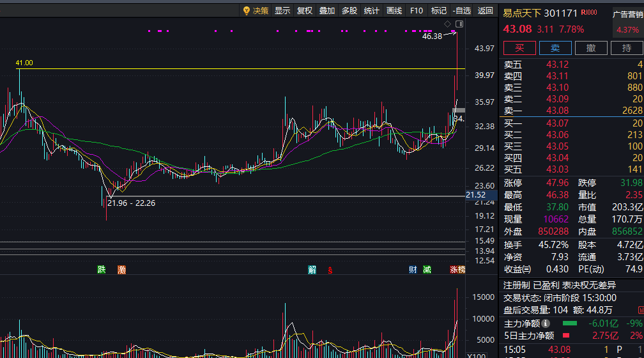Viewport: 644px width, 358px height.
Task: Click info icon next to 主力净额
Action: click(x=546, y=323)
